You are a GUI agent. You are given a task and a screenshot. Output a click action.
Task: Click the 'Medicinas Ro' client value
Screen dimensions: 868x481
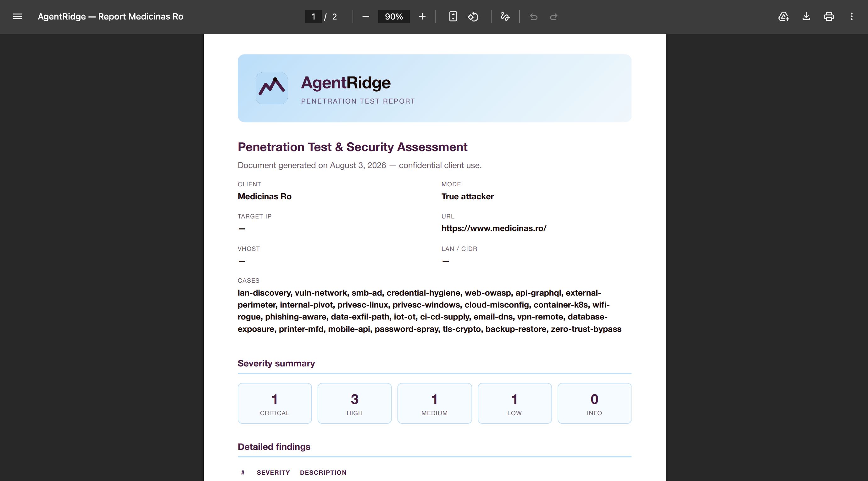coord(264,196)
